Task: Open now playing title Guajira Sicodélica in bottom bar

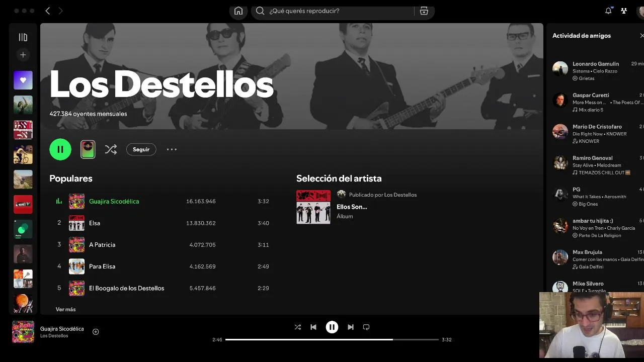Action: [x=62, y=329]
